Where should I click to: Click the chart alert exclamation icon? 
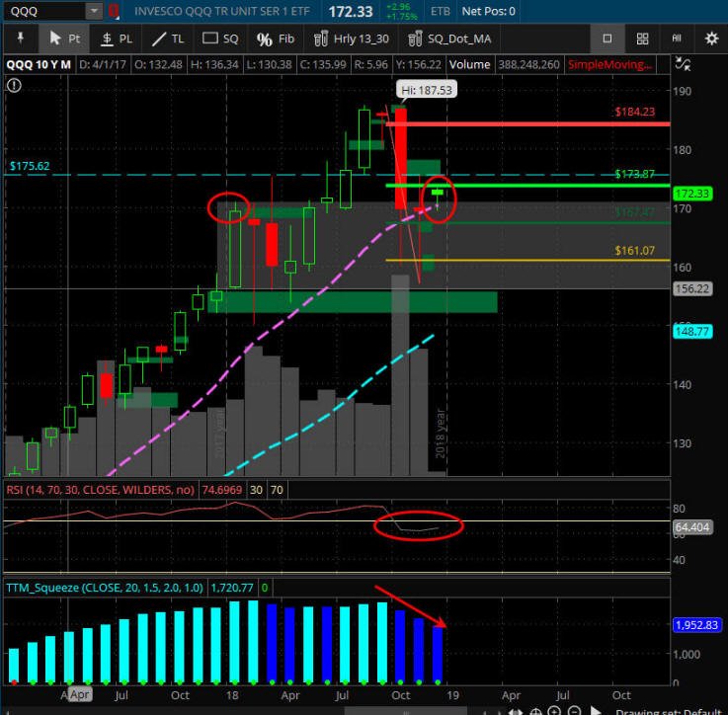pyautogui.click(x=14, y=85)
